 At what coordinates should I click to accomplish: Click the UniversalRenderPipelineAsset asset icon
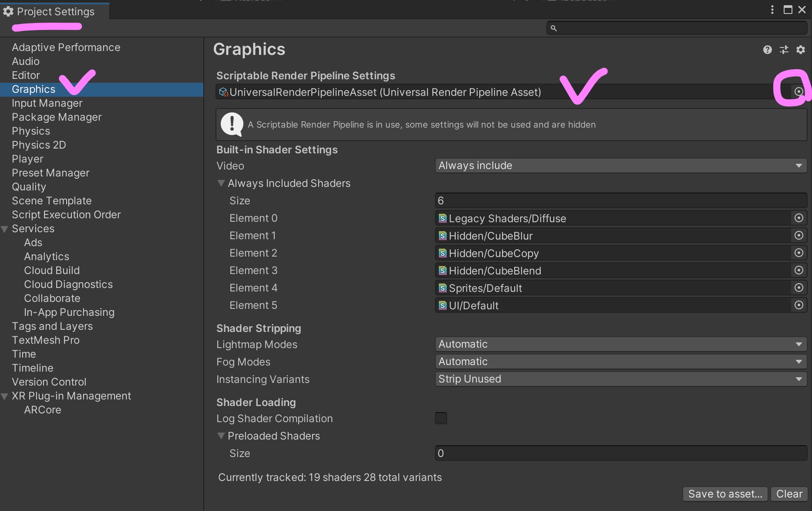coord(224,92)
